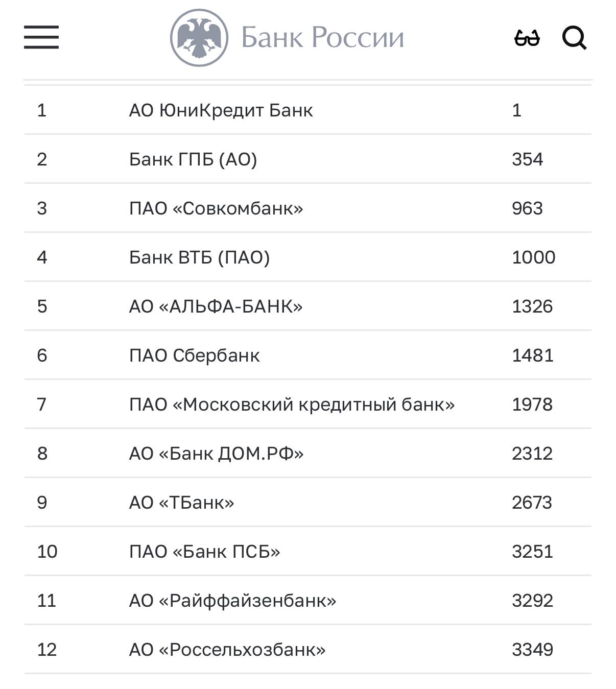Click АО «Россельхозбанк» row
Image resolution: width=616 pixels, height=689 pixels.
227,650
